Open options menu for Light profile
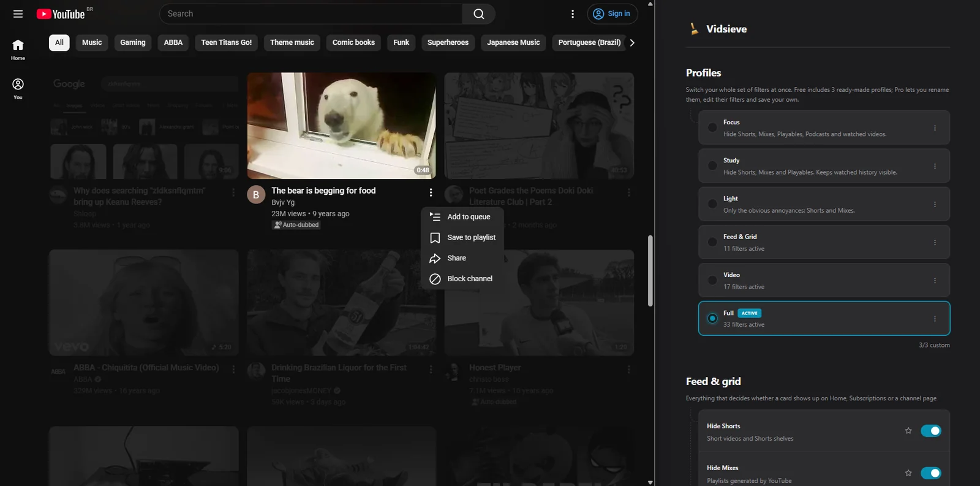 [935, 205]
